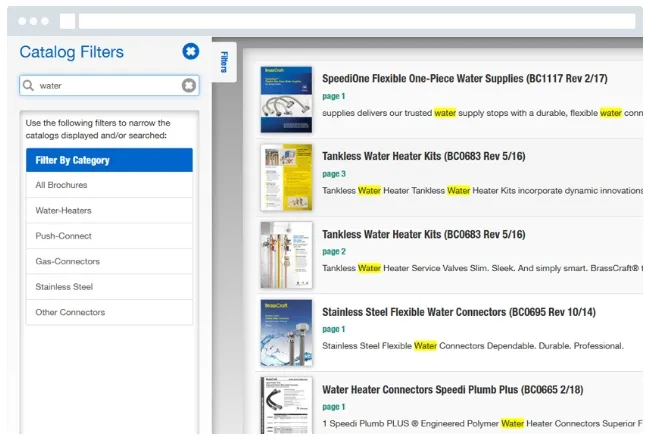Go to page 1 of SpeediOne brochure
The width and height of the screenshot is (652, 441).
pos(333,96)
